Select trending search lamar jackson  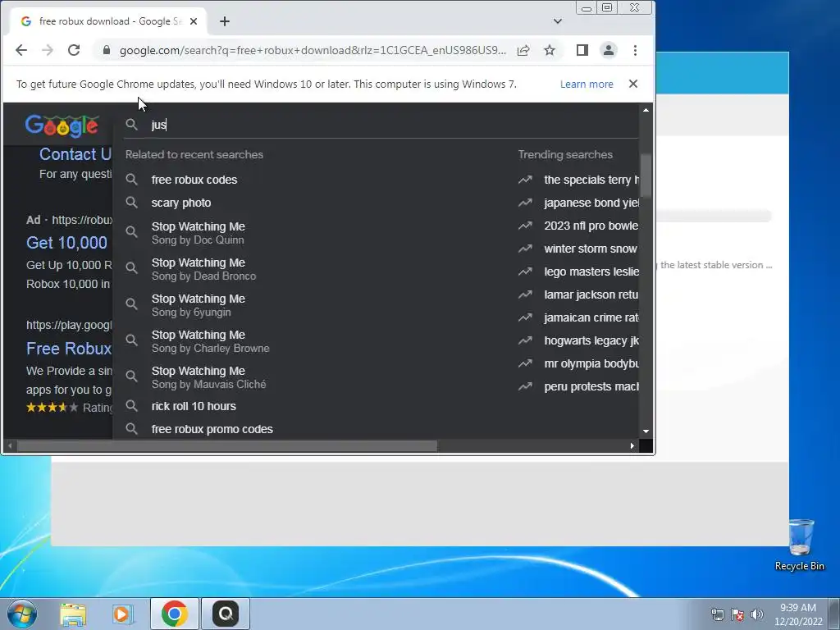tap(591, 295)
